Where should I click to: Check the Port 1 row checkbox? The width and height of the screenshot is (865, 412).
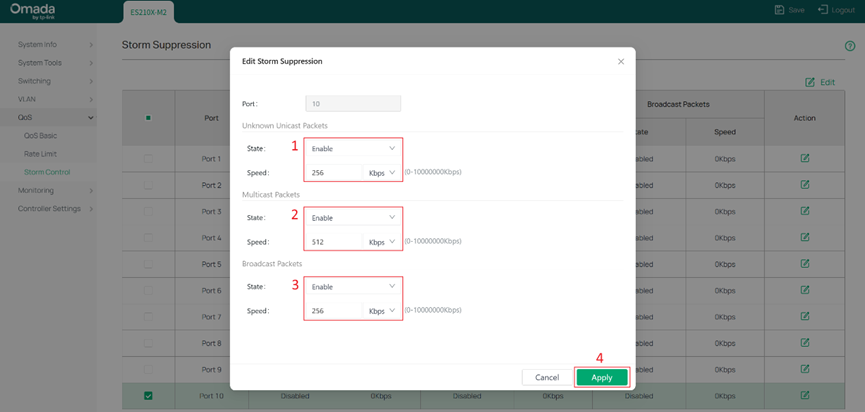(x=148, y=159)
